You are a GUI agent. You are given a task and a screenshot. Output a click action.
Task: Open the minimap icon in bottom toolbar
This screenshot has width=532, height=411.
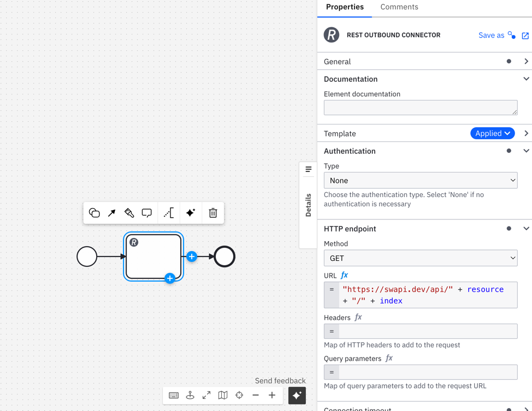coord(223,395)
